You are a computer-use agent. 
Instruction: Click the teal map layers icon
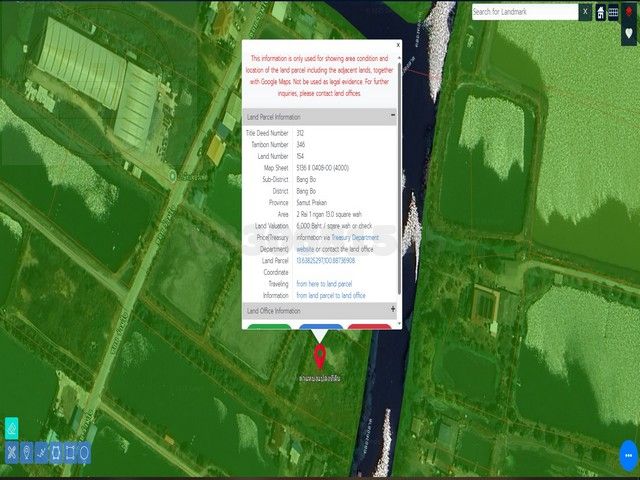point(12,426)
